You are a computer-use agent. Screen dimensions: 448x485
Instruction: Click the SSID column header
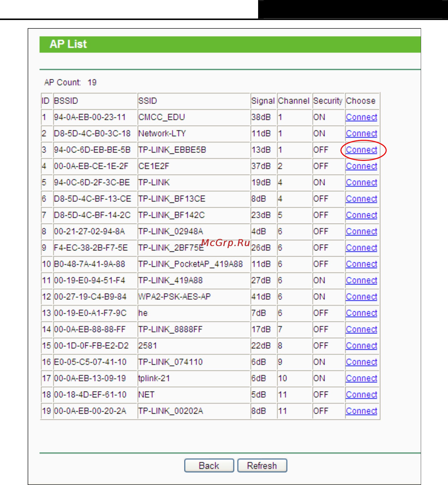point(148,101)
